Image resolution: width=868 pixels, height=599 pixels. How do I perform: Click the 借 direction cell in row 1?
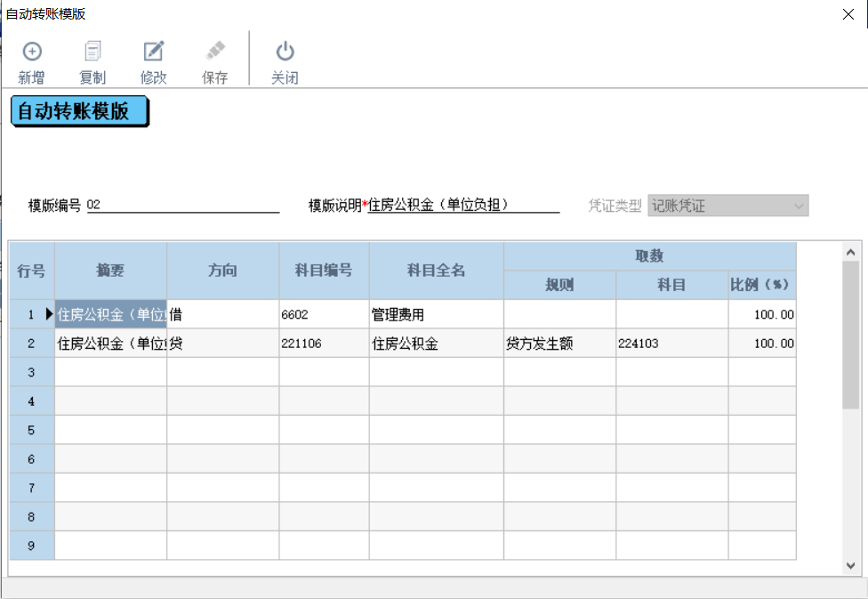[223, 315]
